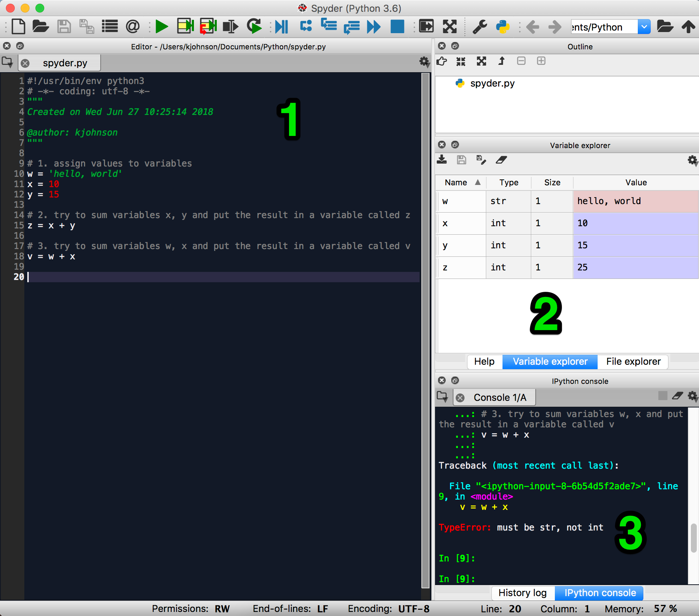Browse console tabs dropdown button
The height and width of the screenshot is (616, 699).
(x=442, y=396)
